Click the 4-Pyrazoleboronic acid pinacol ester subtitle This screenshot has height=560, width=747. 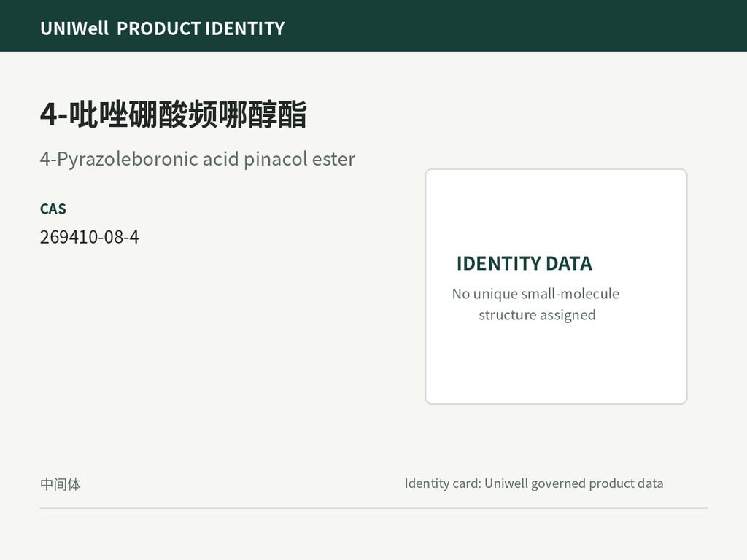[x=198, y=159]
